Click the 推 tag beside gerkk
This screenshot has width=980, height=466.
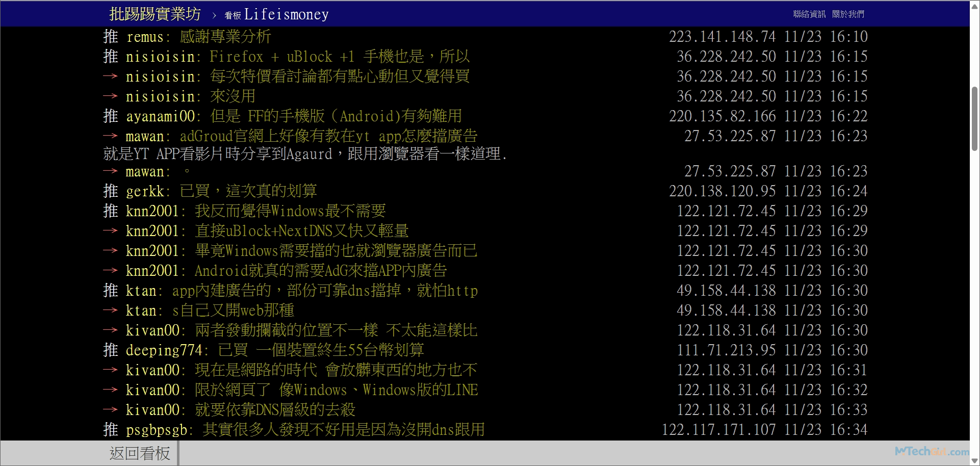coord(111,191)
